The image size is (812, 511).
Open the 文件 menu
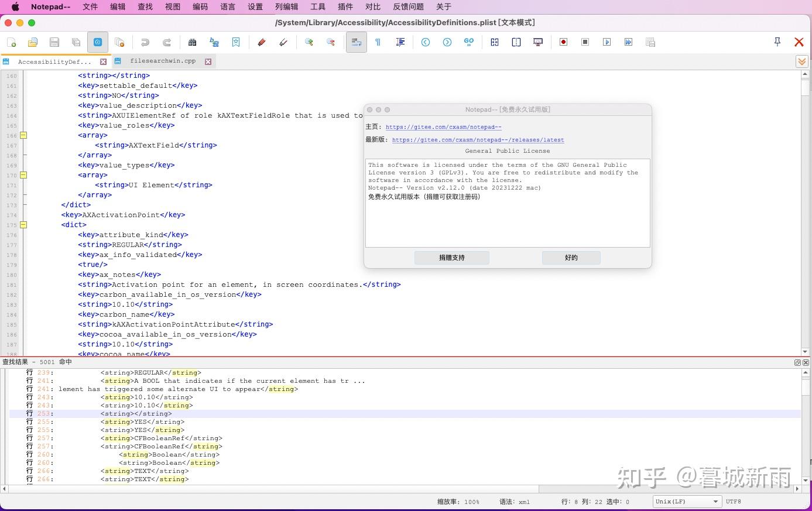coord(90,6)
